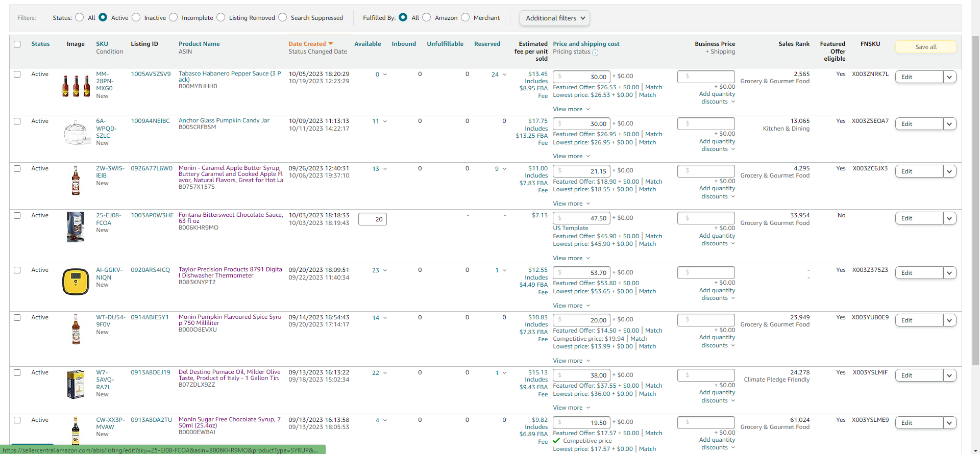Check the Anchor Glass Pumpkin Candy Jar row checkbox

pyautogui.click(x=17, y=121)
